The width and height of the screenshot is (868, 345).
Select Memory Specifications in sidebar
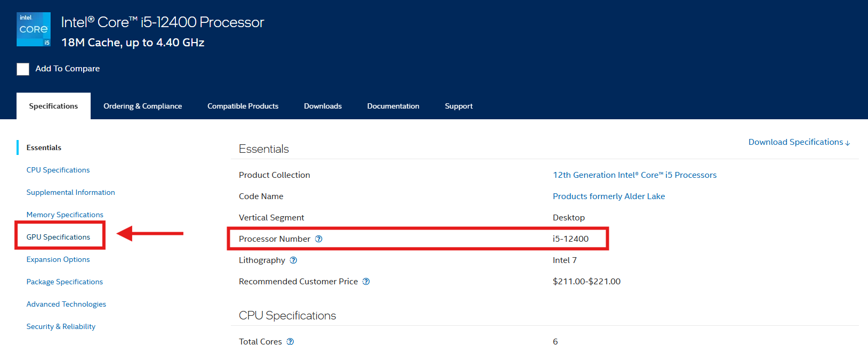(65, 215)
